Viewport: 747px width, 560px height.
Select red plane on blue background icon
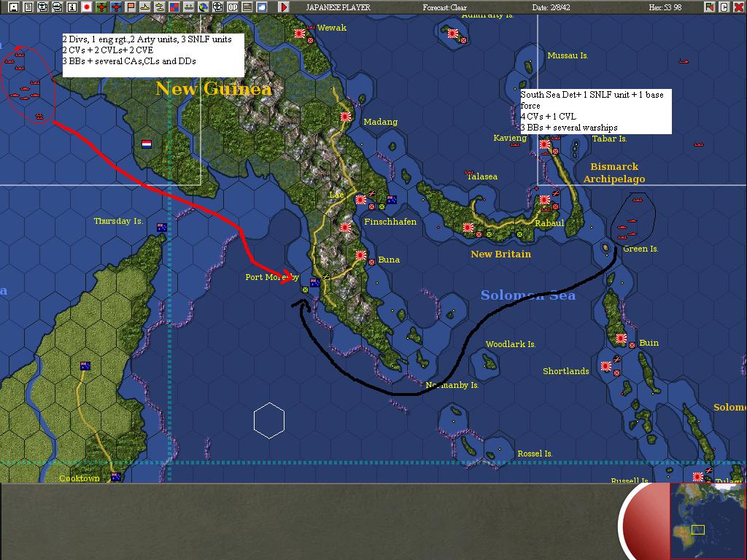(116, 7)
